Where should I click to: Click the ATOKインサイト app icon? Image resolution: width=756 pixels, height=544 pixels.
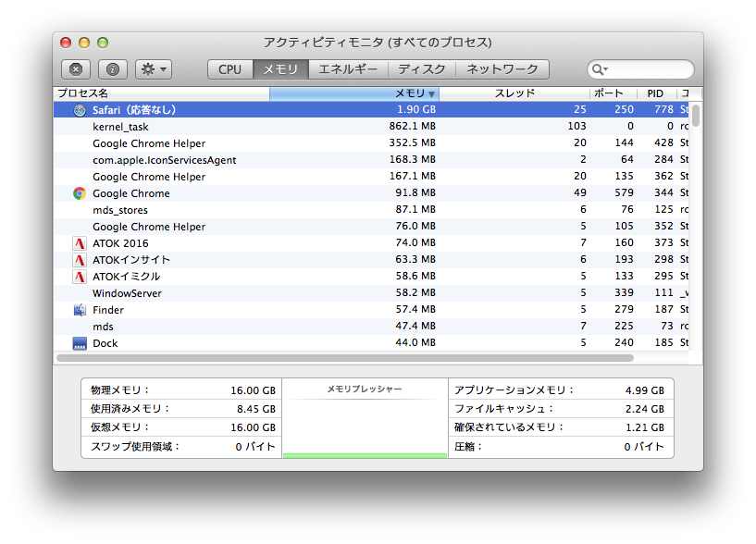point(80,260)
